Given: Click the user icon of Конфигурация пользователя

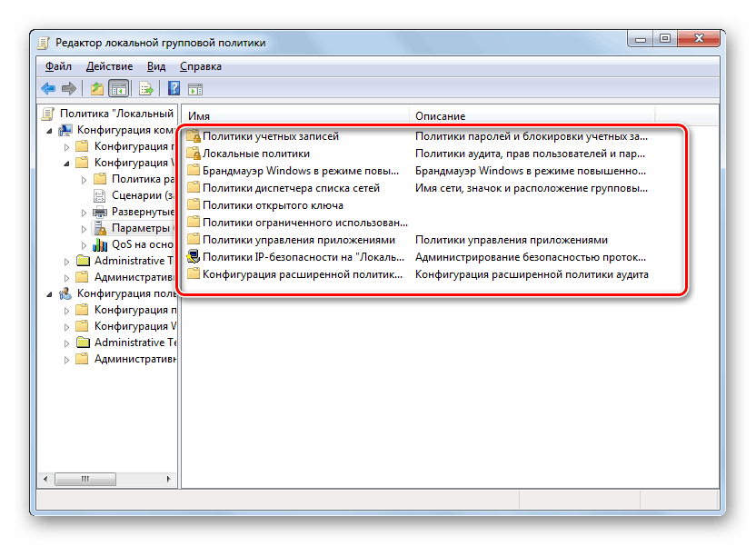Looking at the screenshot, I should [x=65, y=293].
